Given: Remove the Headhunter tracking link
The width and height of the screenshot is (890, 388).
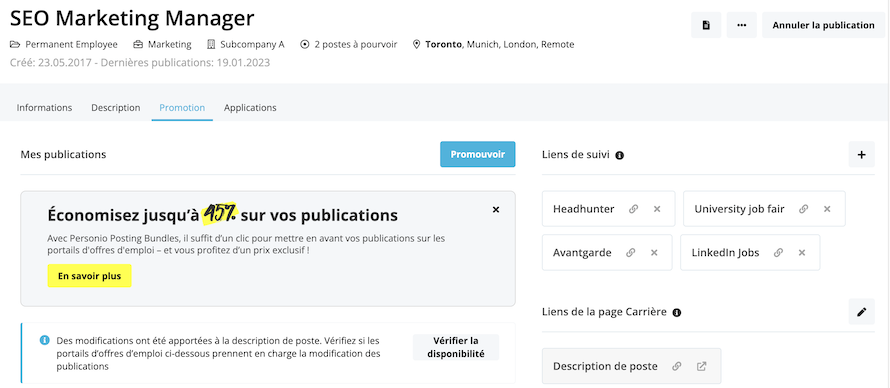Looking at the screenshot, I should point(657,209).
